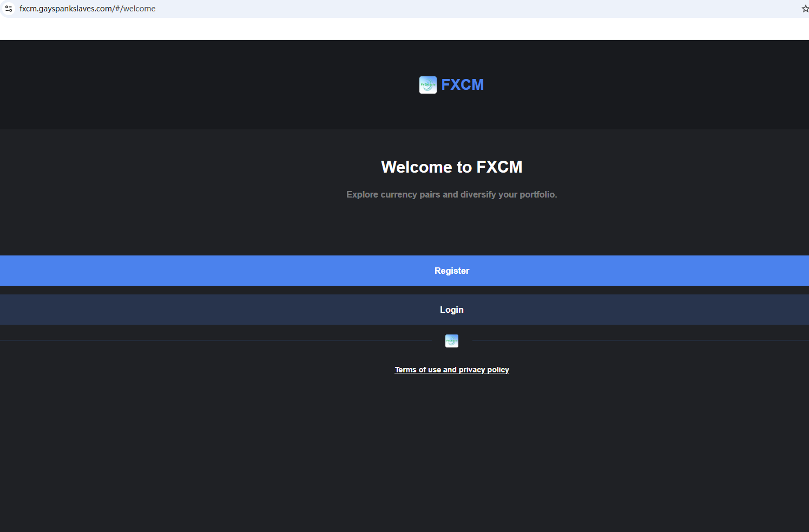Viewport: 809px width, 532px height.
Task: Click the small FXCM icon above terms link
Action: [452, 341]
